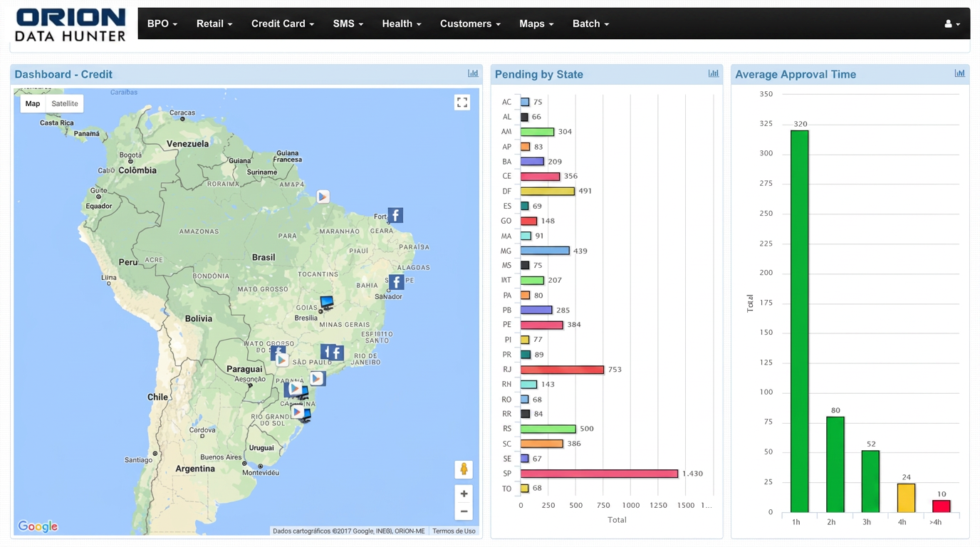Click the CE bar valued 356
The width and height of the screenshot is (980, 547).
pos(540,176)
